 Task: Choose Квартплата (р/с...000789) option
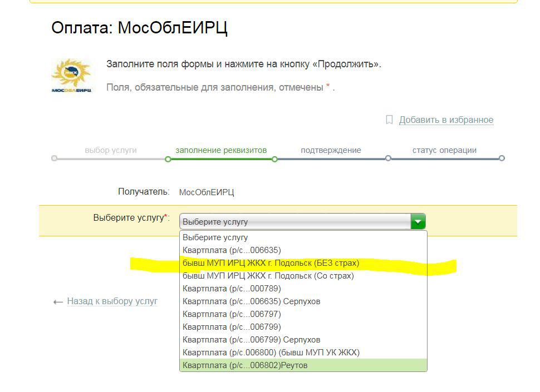[x=232, y=289]
